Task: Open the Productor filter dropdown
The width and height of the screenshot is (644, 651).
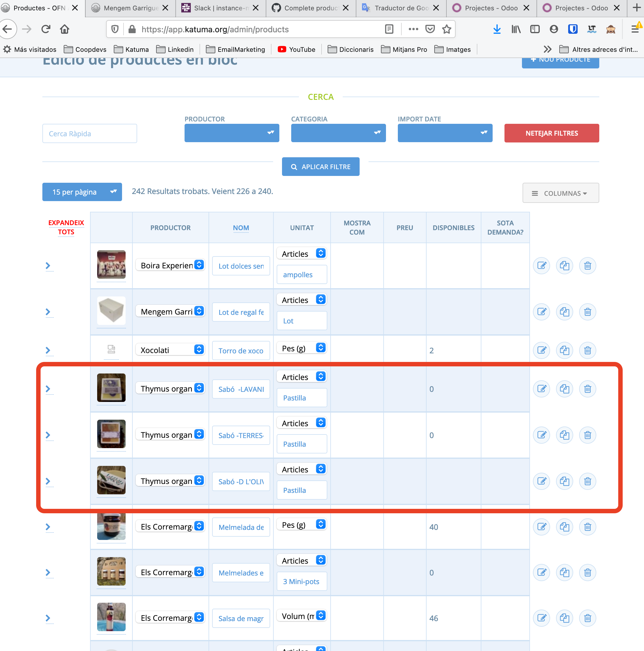Action: [232, 133]
